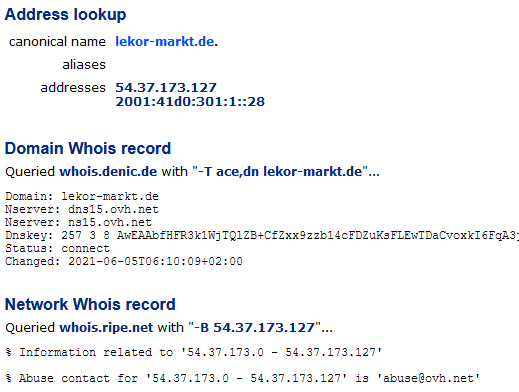This screenshot has height=392, width=519.
Task: Click the Domain Whois record heading
Action: 88,148
